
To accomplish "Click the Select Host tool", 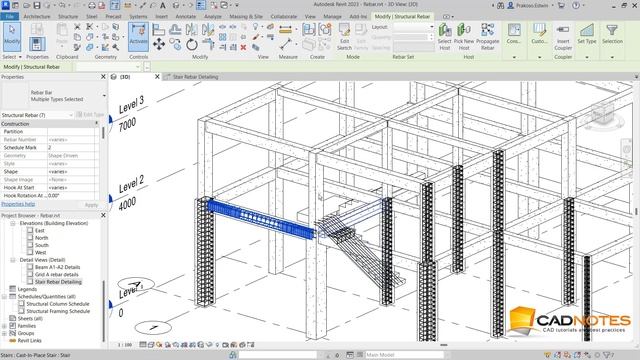I will click(x=444, y=37).
